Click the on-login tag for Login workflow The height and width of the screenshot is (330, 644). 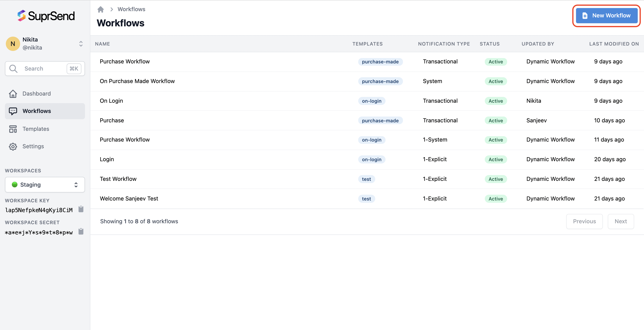click(x=371, y=159)
